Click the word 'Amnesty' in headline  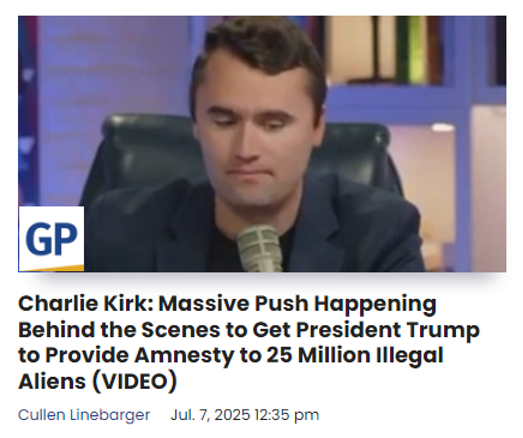pos(184,355)
